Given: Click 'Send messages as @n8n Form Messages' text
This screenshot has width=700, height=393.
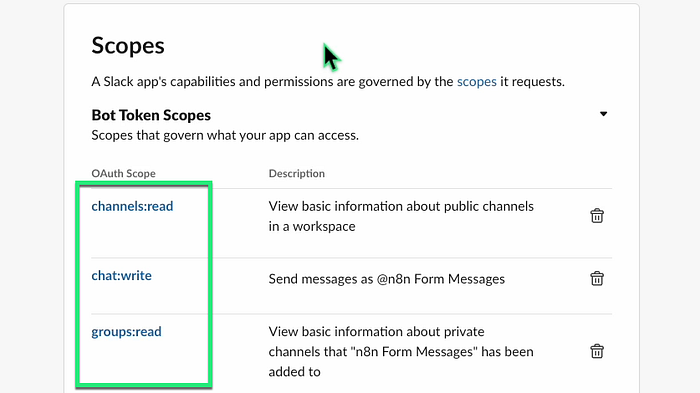Looking at the screenshot, I should [x=387, y=279].
